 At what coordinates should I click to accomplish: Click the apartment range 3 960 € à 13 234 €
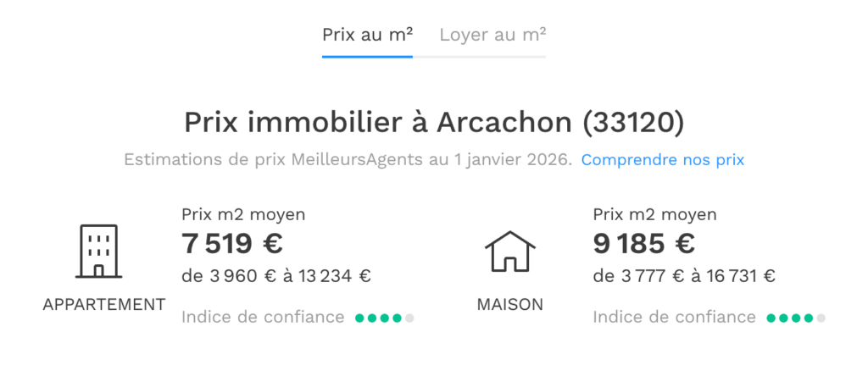[x=276, y=276]
